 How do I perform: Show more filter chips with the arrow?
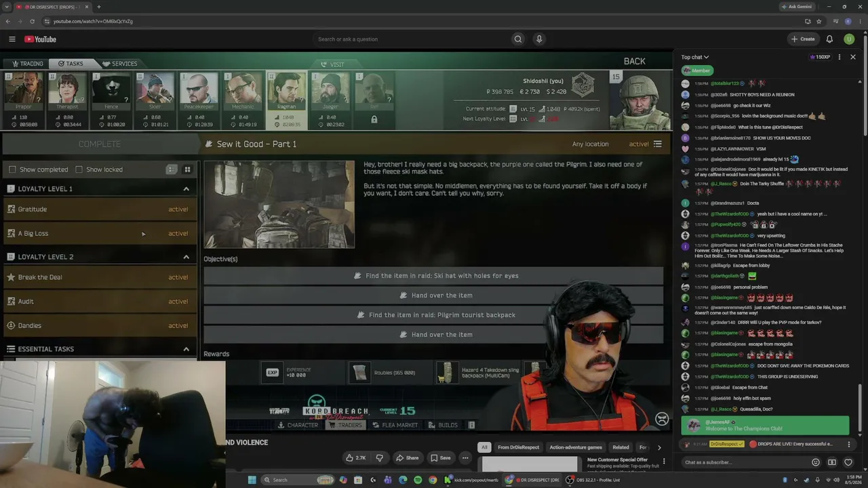pos(659,447)
